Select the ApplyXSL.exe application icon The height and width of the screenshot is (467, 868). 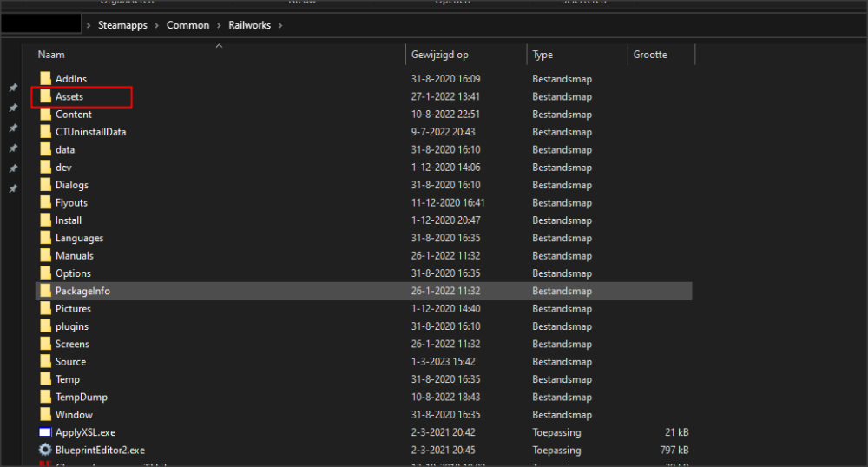[x=45, y=432]
